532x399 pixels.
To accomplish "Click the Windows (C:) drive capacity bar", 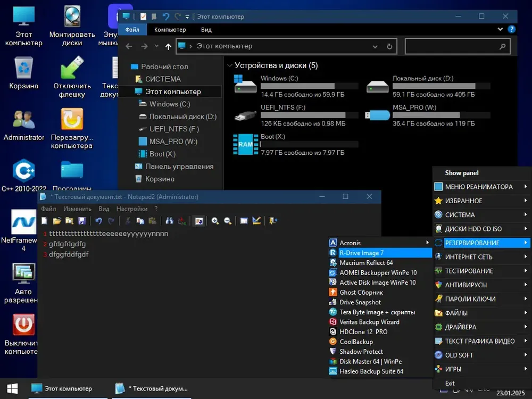I will pos(310,86).
